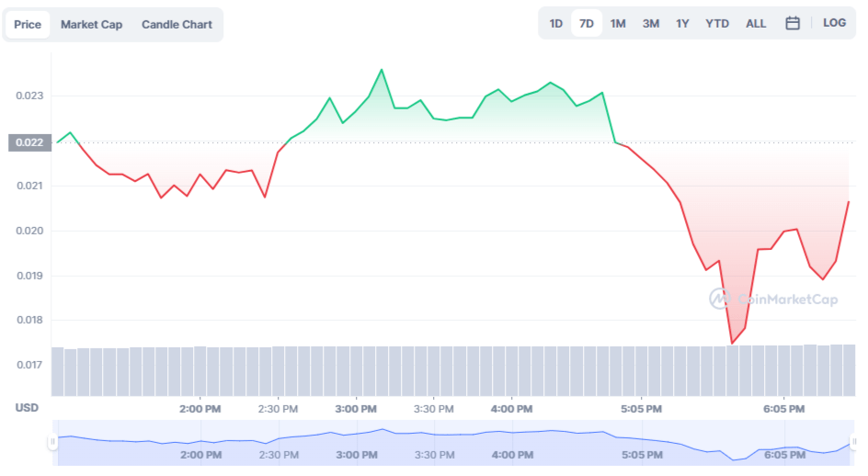
Task: Select the 7D time range
Action: [x=586, y=24]
